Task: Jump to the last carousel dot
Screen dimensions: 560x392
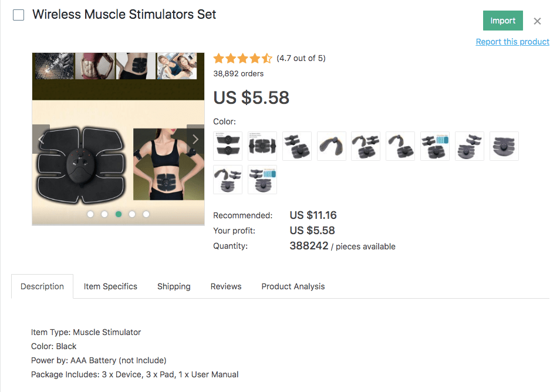Action: (146, 214)
